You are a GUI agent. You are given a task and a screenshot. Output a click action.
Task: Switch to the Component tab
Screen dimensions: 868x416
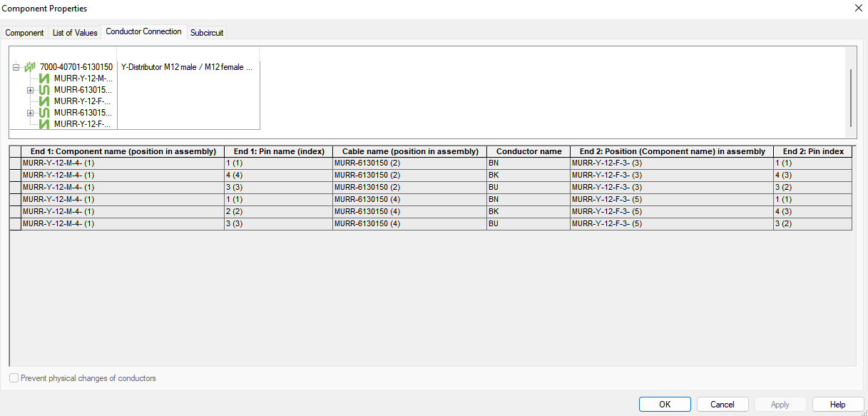coord(25,33)
